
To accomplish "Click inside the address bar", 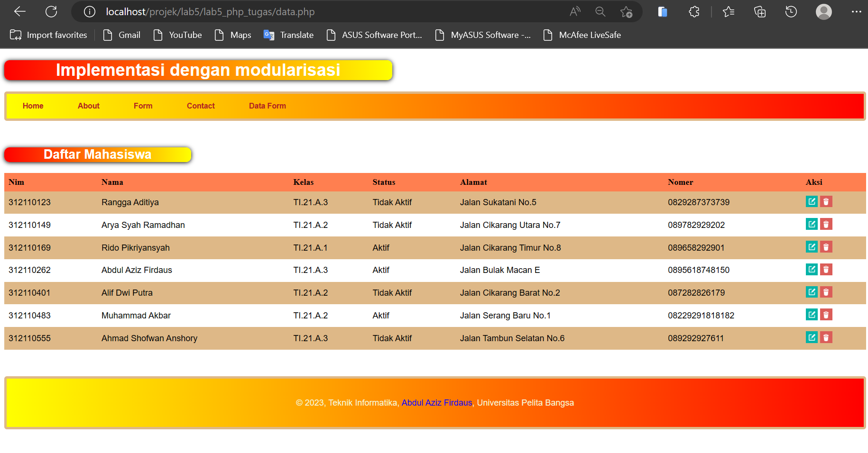I will 285,11.
